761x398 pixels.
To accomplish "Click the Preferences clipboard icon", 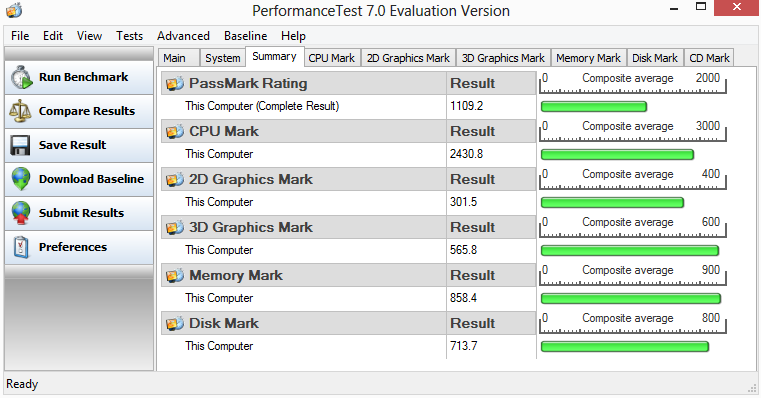I will (x=21, y=247).
